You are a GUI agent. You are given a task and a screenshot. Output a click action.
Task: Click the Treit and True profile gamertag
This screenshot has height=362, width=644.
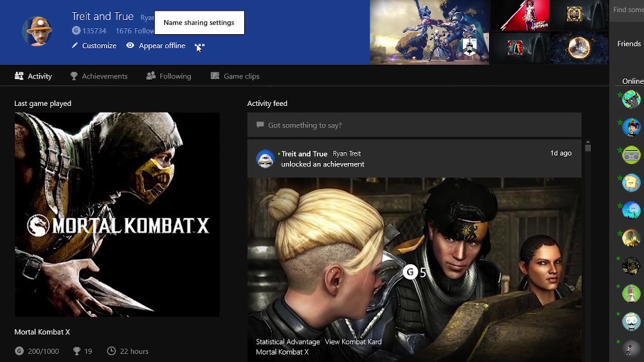(103, 16)
